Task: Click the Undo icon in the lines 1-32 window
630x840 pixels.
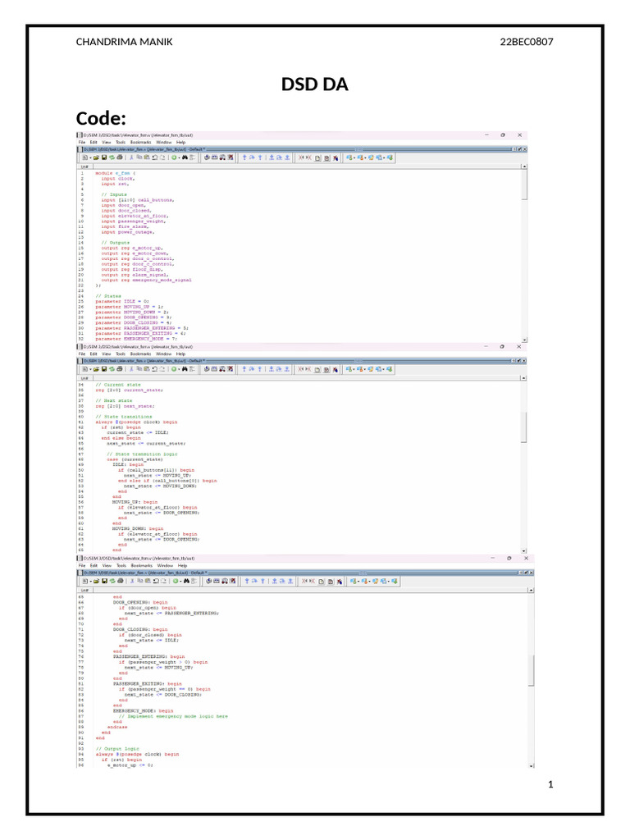Action: point(154,158)
